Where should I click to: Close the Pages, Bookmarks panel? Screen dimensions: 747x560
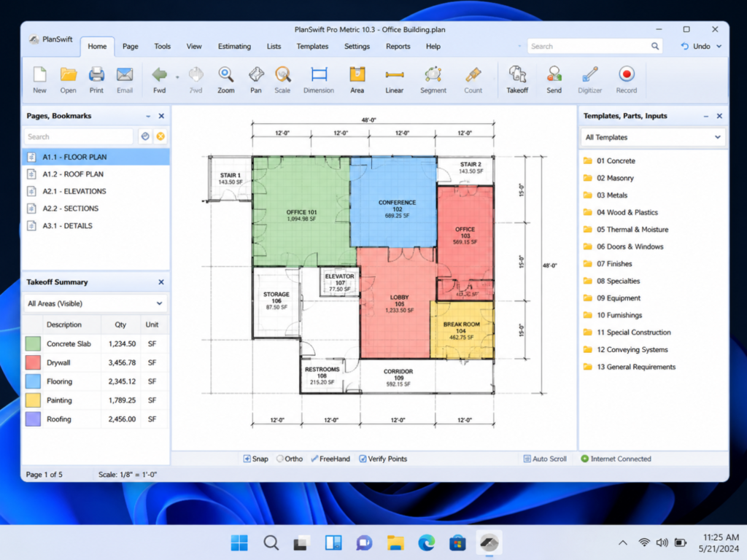pyautogui.click(x=161, y=116)
